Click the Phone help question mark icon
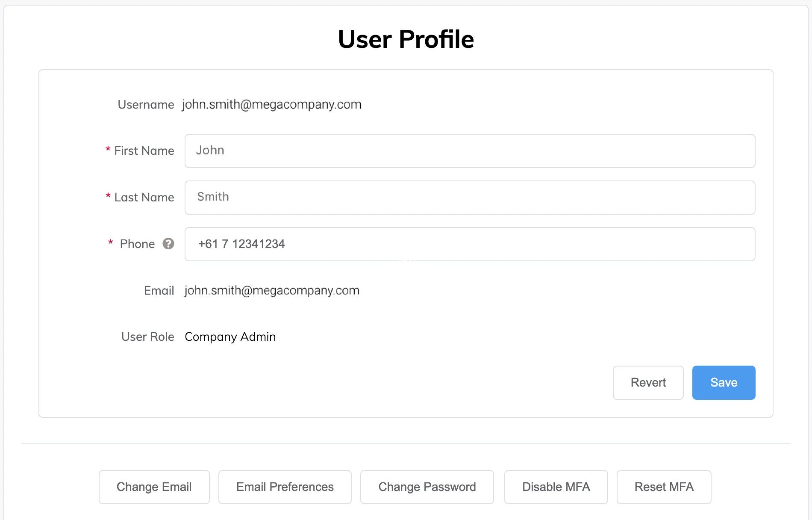The width and height of the screenshot is (812, 520). click(168, 244)
